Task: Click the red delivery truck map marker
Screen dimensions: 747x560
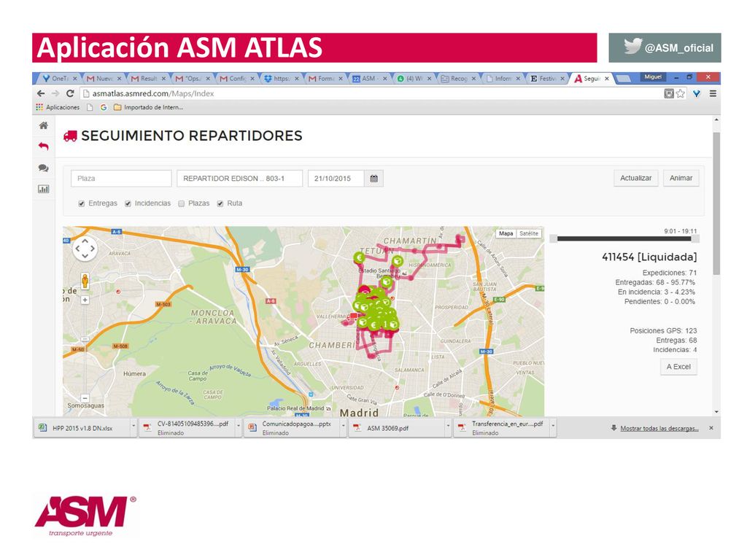Action: point(352,317)
